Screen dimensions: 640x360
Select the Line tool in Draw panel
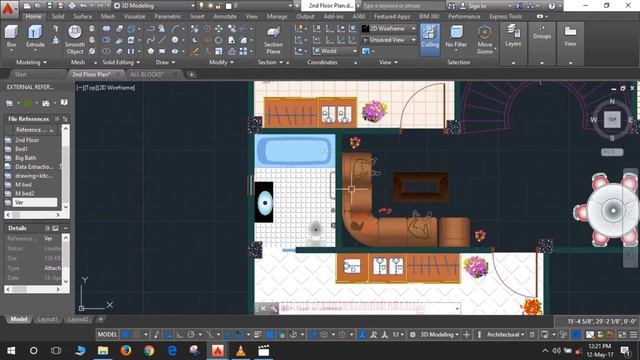pyautogui.click(x=162, y=40)
